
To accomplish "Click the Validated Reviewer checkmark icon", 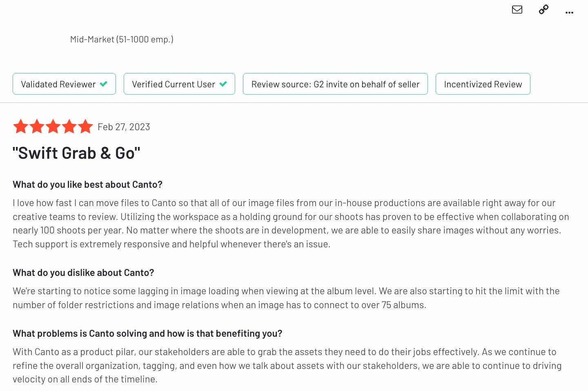I will click(x=104, y=84).
